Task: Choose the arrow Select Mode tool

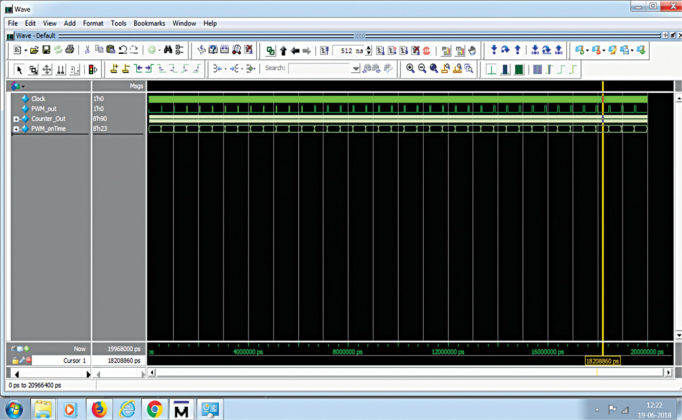Action: 20,69
